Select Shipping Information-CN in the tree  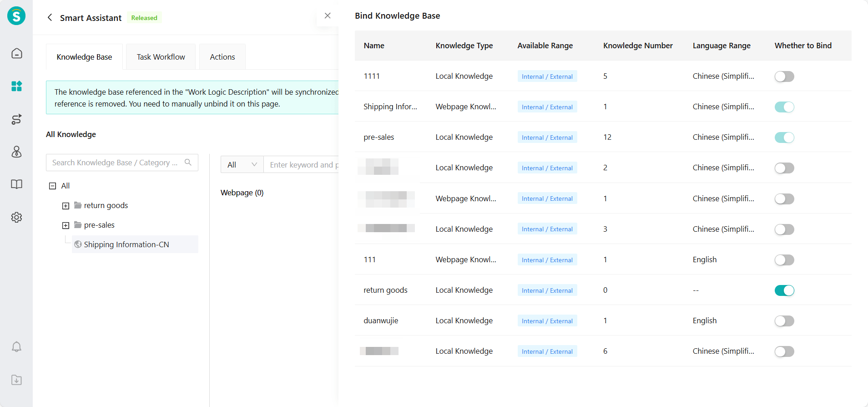pyautogui.click(x=126, y=244)
